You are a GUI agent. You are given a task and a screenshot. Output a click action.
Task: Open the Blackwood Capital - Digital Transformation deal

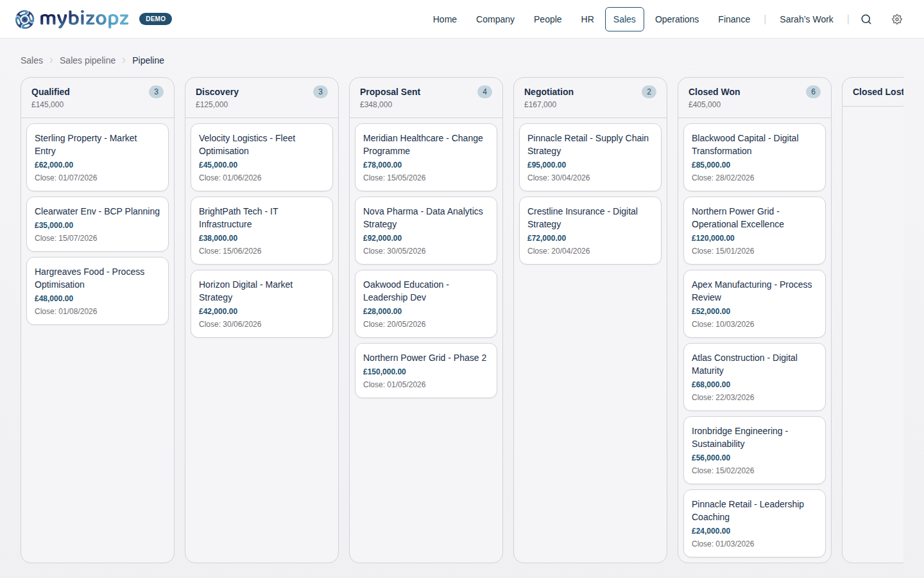point(754,157)
